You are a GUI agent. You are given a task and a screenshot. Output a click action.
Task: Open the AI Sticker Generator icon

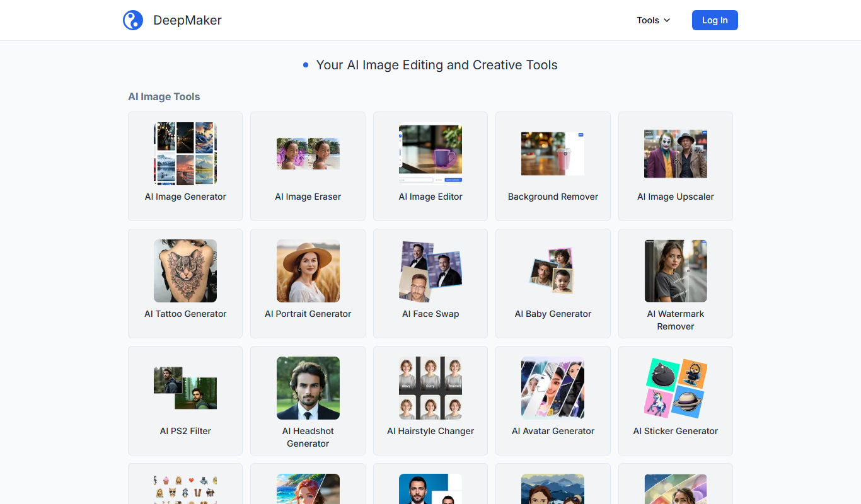(676, 388)
